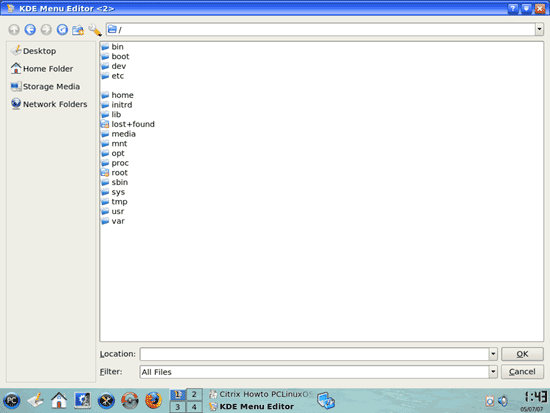Screen dimensions: 550x413
Task: Click in the Location text field
Action: (x=314, y=354)
